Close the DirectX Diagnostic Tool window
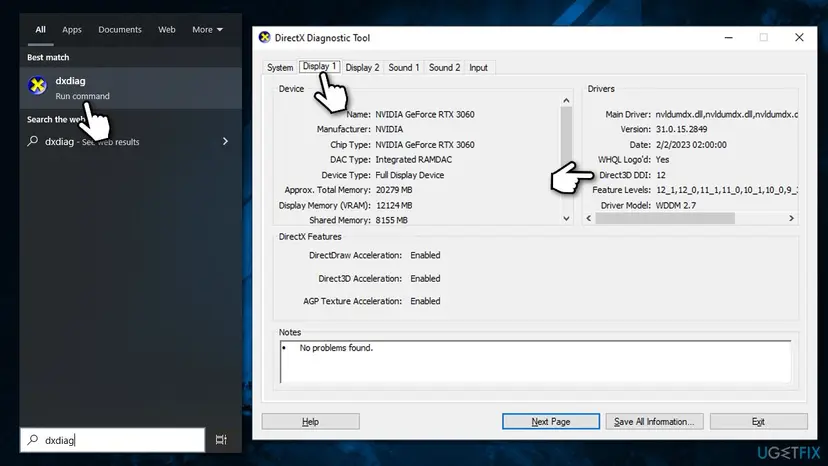Image resolution: width=828 pixels, height=466 pixels. (799, 38)
